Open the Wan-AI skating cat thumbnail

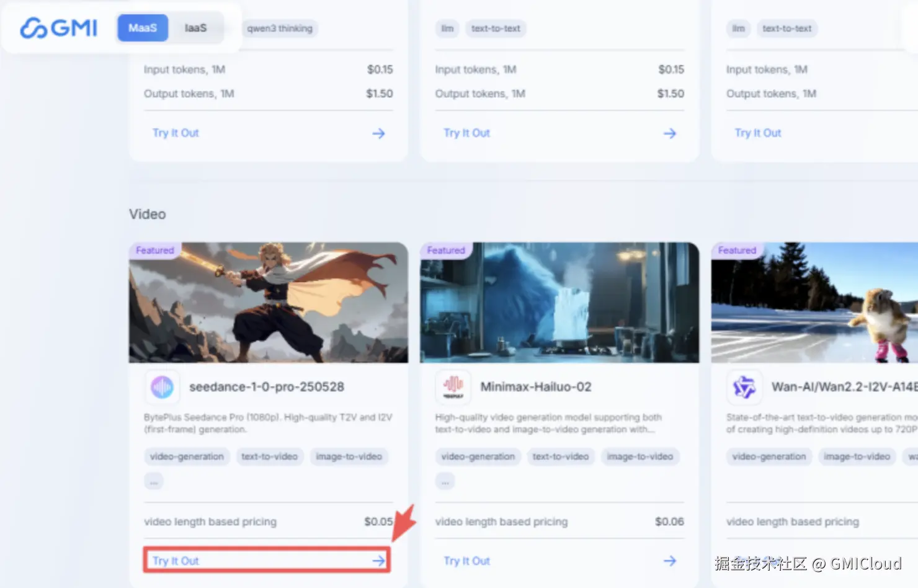coord(814,303)
